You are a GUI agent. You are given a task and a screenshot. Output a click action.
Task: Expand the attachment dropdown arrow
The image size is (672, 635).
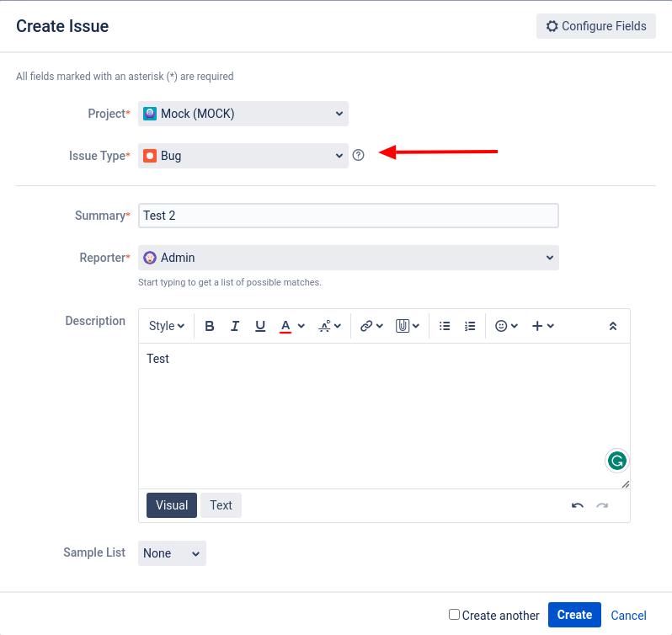coord(416,326)
